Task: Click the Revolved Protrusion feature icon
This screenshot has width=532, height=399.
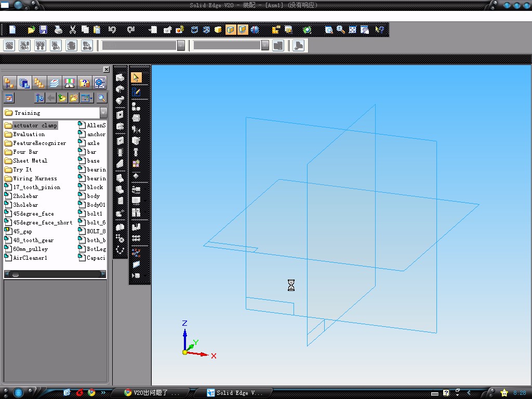Action: tap(120, 89)
